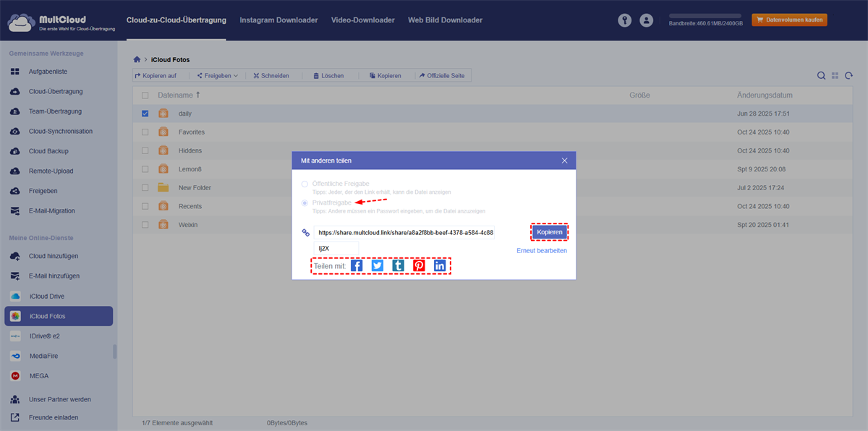
Task: Click the search magnifier icon
Action: click(x=822, y=75)
